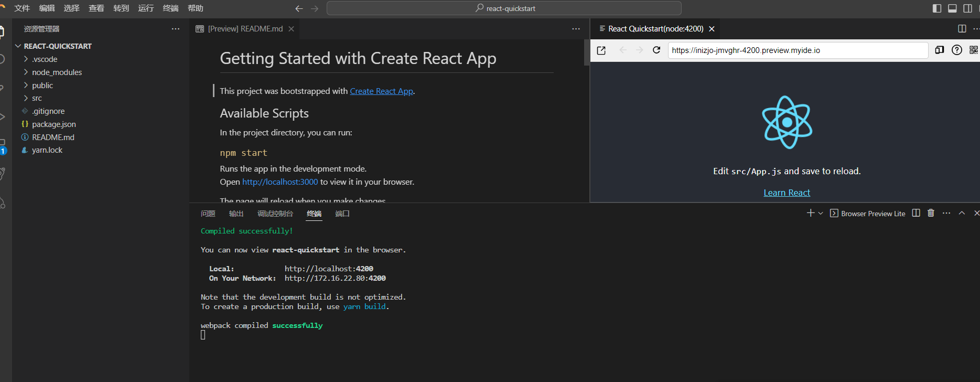The height and width of the screenshot is (382, 980).
Task: Toggle bottom panel layout icon
Action: point(952,8)
